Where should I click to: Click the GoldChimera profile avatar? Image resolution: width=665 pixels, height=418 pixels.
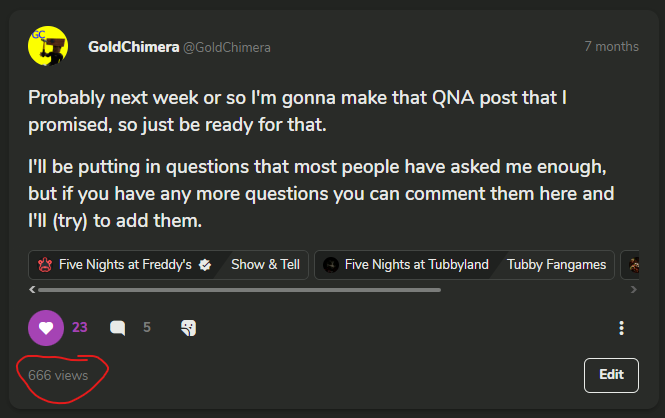[x=48, y=46]
